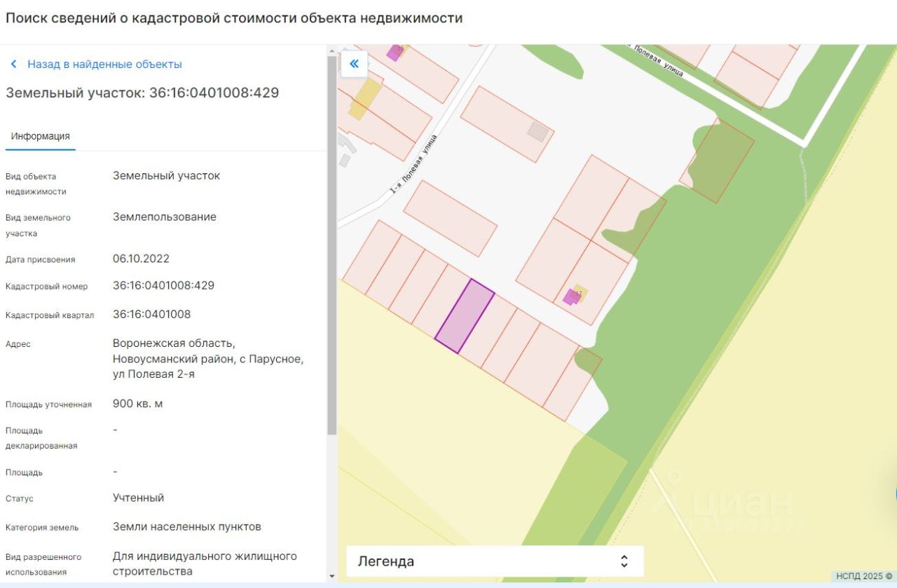This screenshot has height=588, width=897.
Task: Click the 'Дата присвоения' label
Action: (40, 259)
